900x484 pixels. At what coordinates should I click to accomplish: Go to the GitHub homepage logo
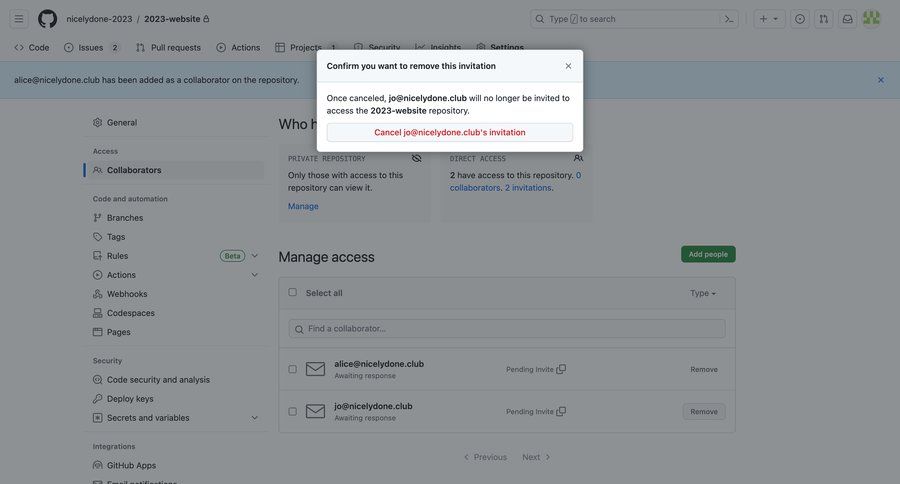[48, 19]
